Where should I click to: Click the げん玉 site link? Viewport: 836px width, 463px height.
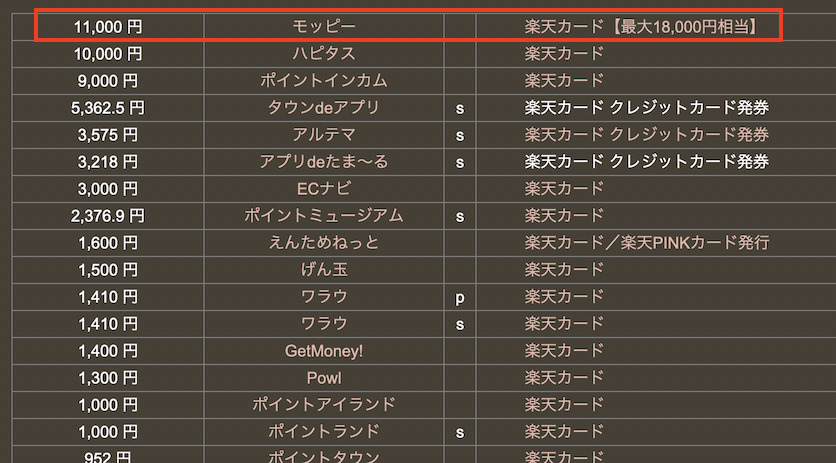point(324,269)
